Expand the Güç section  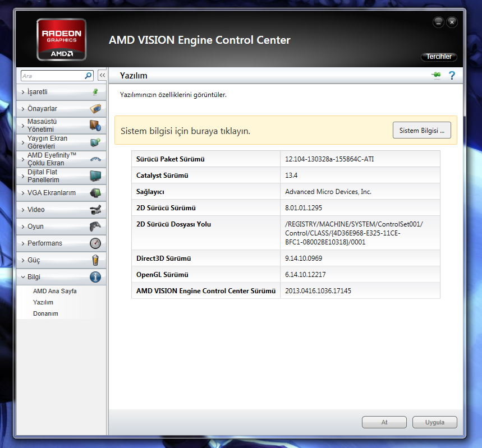tap(23, 260)
